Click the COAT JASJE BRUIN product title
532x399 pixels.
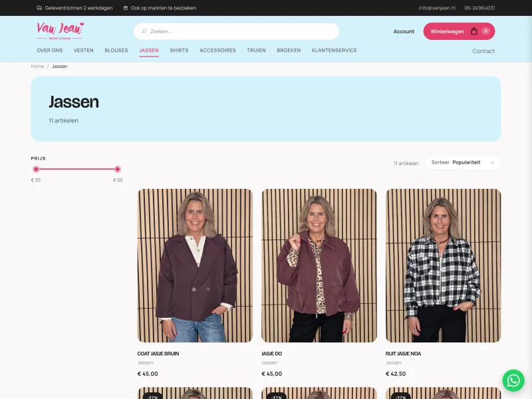click(158, 354)
